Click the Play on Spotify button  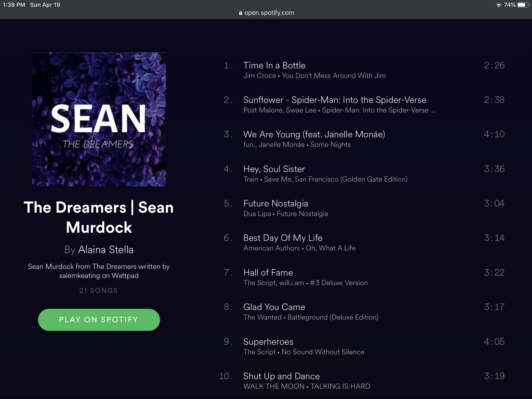pos(99,319)
